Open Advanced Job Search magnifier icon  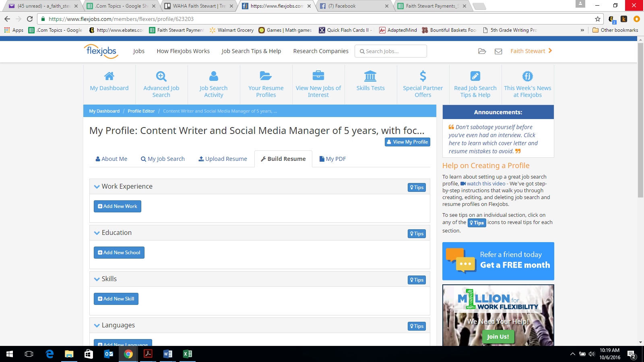click(161, 76)
